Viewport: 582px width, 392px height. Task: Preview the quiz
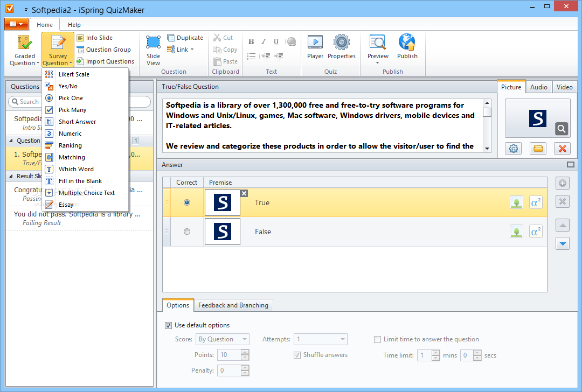click(378, 49)
